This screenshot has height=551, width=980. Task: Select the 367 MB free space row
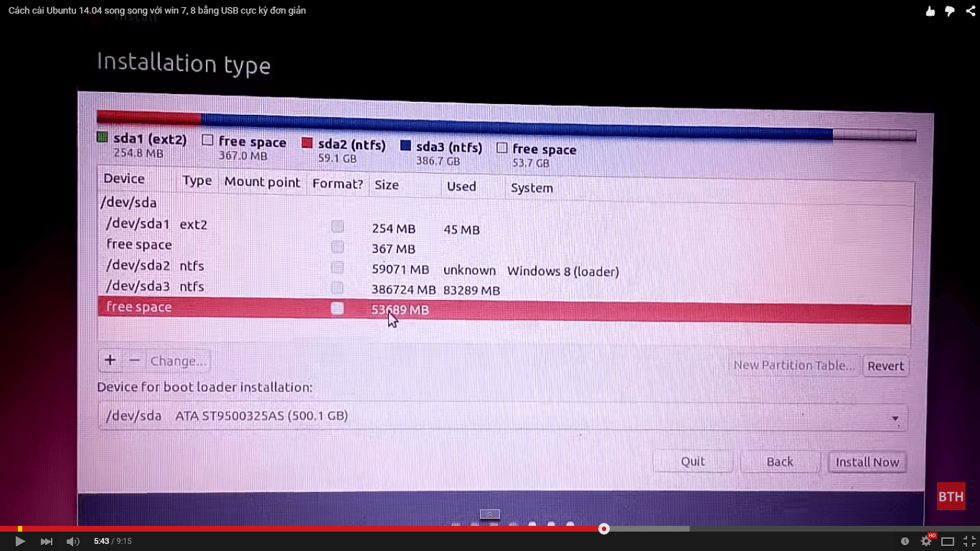pos(505,247)
